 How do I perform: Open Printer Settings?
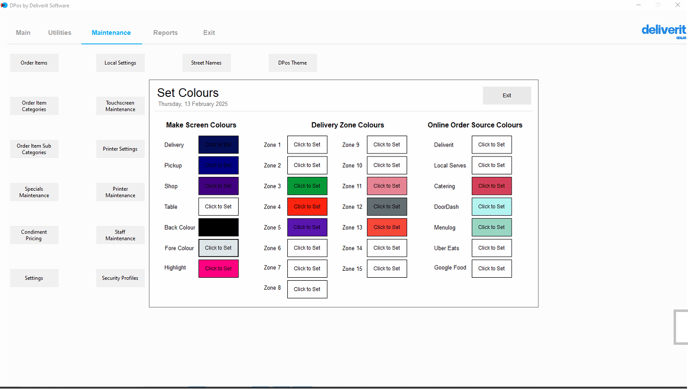120,149
